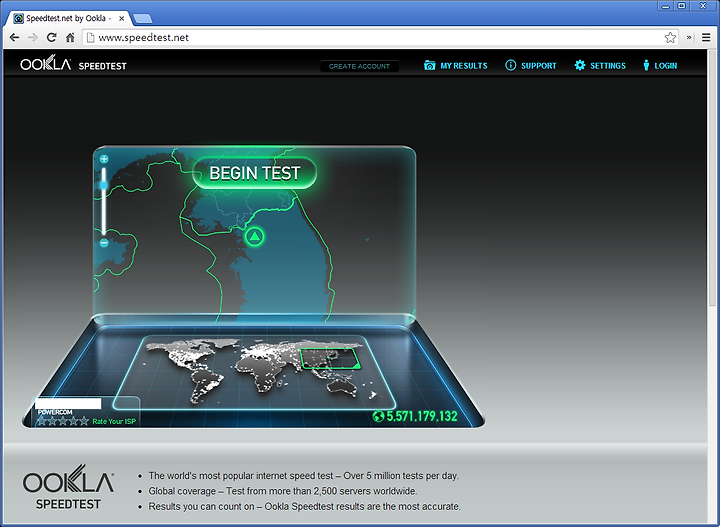Click the Rate Your ISP link
Image resolution: width=720 pixels, height=527 pixels.
114,421
